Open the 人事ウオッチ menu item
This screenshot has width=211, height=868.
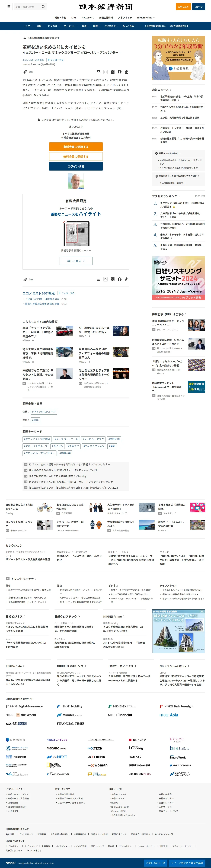point(125,18)
